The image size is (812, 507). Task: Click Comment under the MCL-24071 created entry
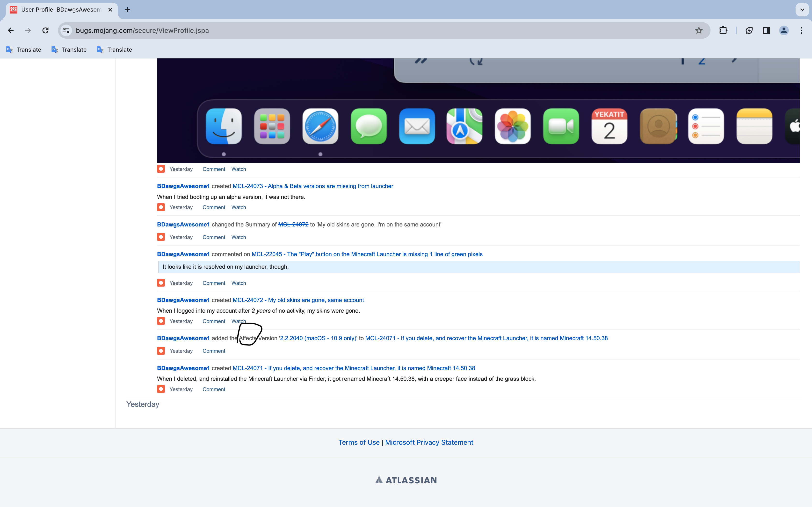tap(214, 389)
